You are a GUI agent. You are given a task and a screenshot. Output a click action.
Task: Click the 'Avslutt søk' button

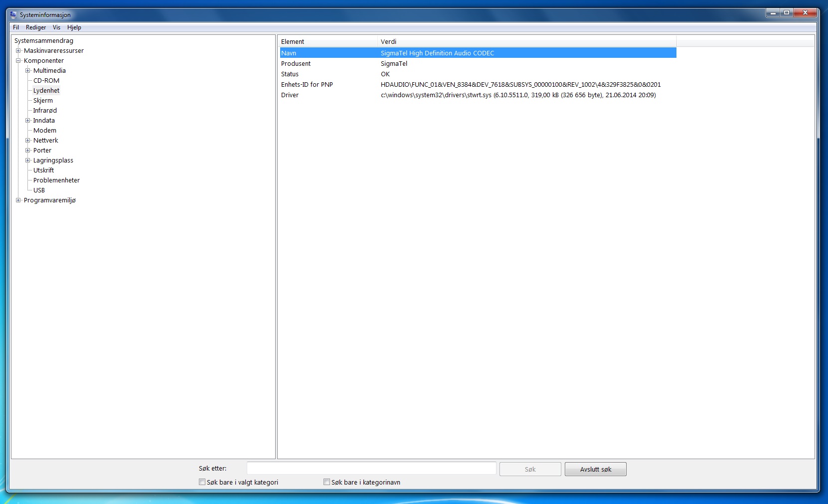click(x=596, y=469)
